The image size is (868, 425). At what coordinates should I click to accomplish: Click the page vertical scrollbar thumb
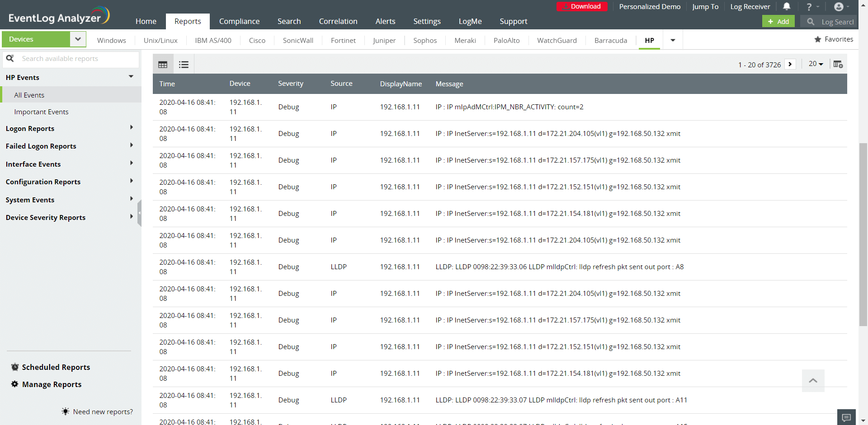(863, 234)
